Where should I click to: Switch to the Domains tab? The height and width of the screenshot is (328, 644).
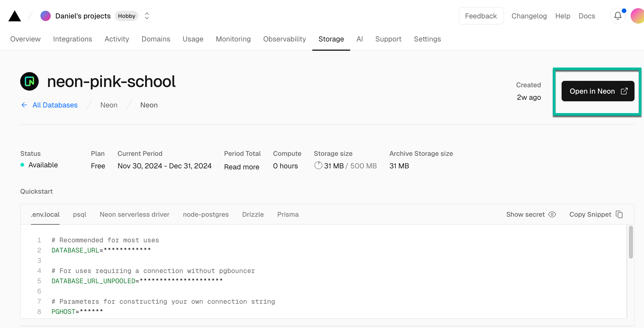(156, 39)
